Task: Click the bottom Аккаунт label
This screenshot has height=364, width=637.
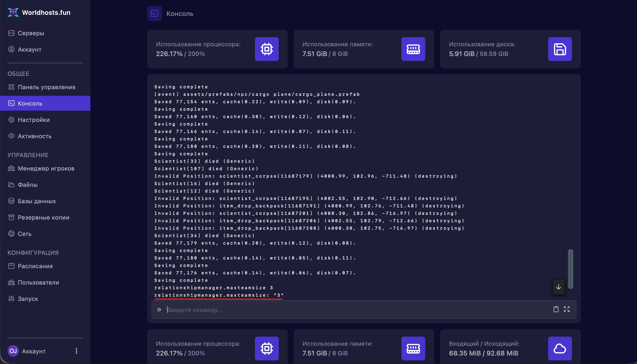Action: click(x=34, y=351)
